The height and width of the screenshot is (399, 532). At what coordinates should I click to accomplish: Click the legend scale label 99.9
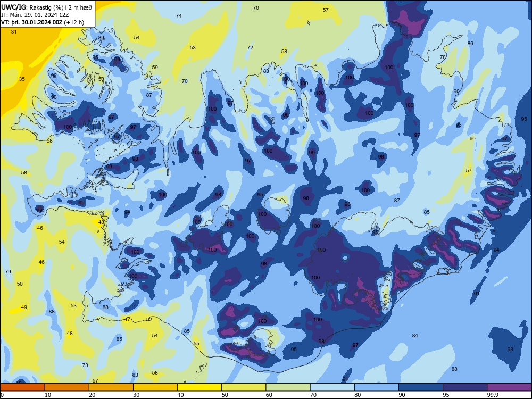tap(493, 395)
